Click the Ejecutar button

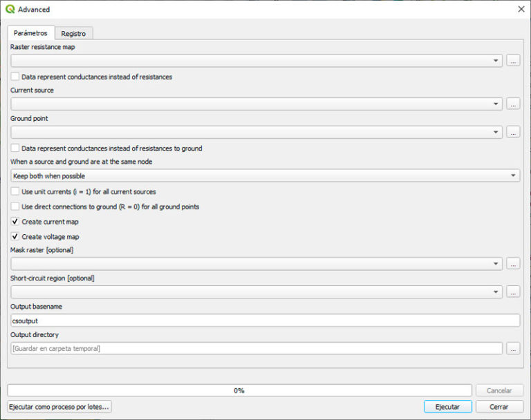click(x=448, y=407)
